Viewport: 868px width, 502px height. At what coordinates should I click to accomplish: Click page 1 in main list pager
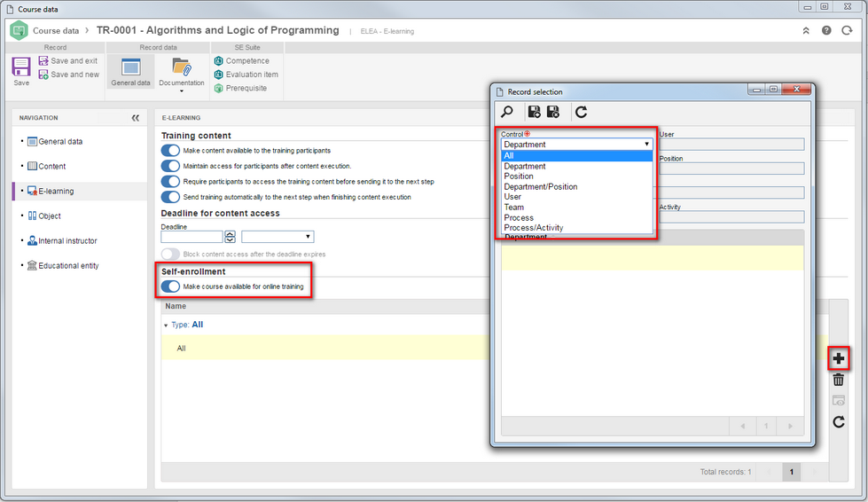pos(791,472)
